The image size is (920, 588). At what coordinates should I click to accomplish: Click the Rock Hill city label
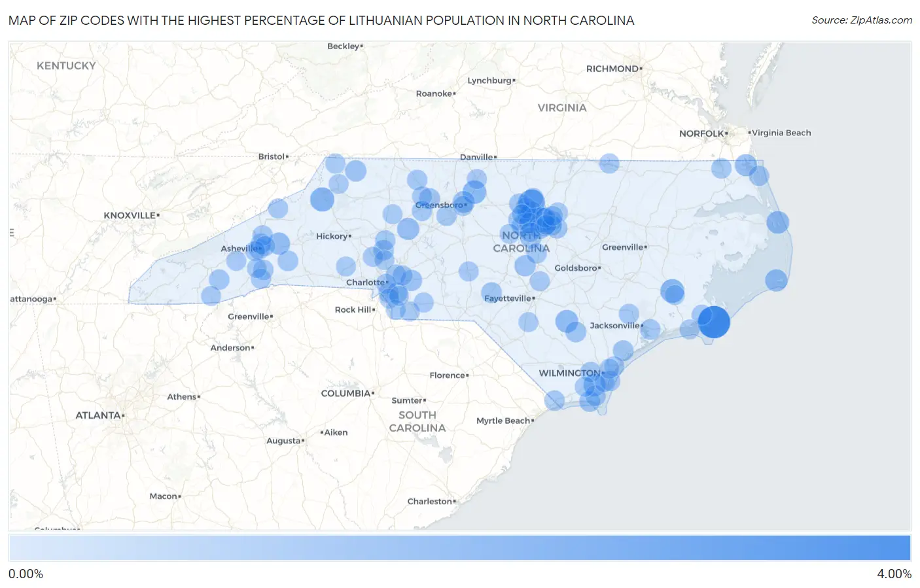[353, 310]
